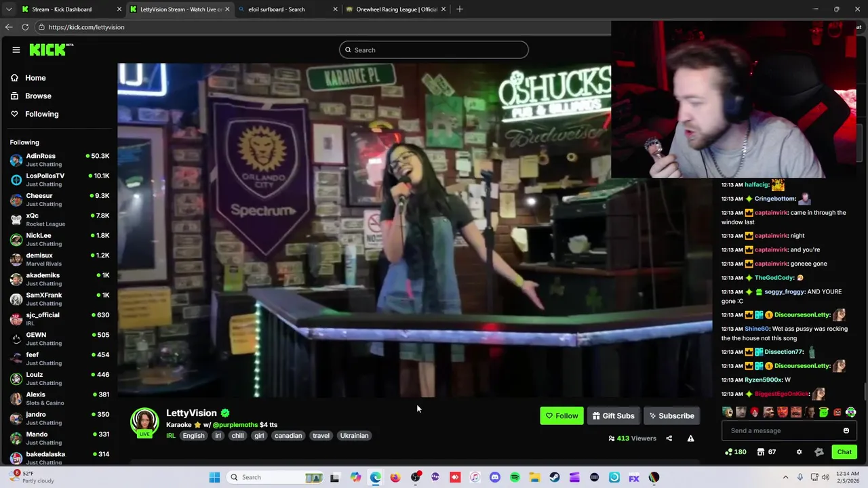Click username Ryzen5900x in chat
This screenshot has width=868, height=488.
click(763, 380)
